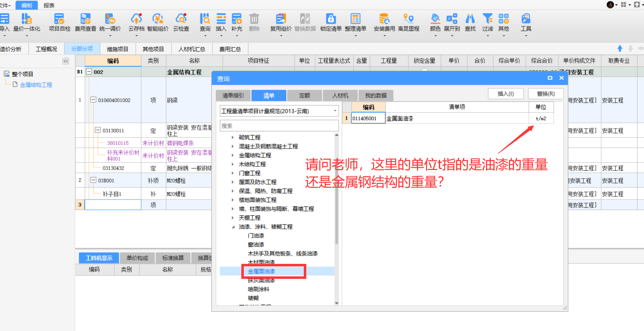Collapse row 002 金属结构工程
The image size is (644, 331).
point(89,71)
